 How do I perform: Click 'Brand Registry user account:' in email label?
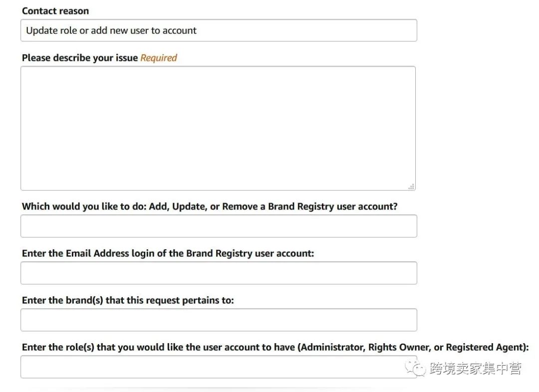coord(250,253)
